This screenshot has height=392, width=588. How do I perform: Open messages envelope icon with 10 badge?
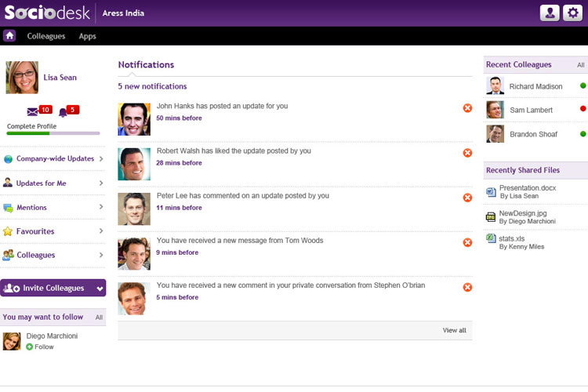(x=33, y=112)
